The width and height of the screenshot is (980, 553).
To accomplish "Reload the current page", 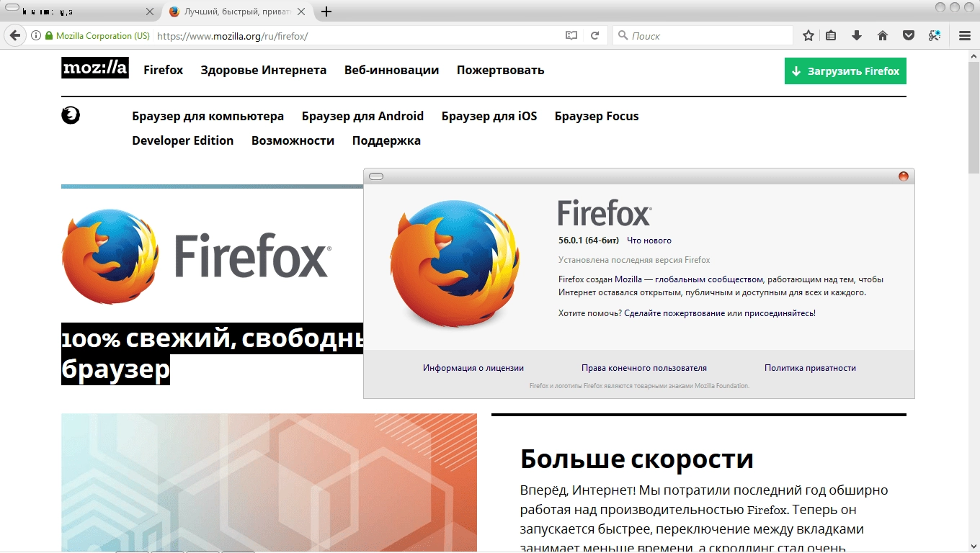I will [x=595, y=35].
